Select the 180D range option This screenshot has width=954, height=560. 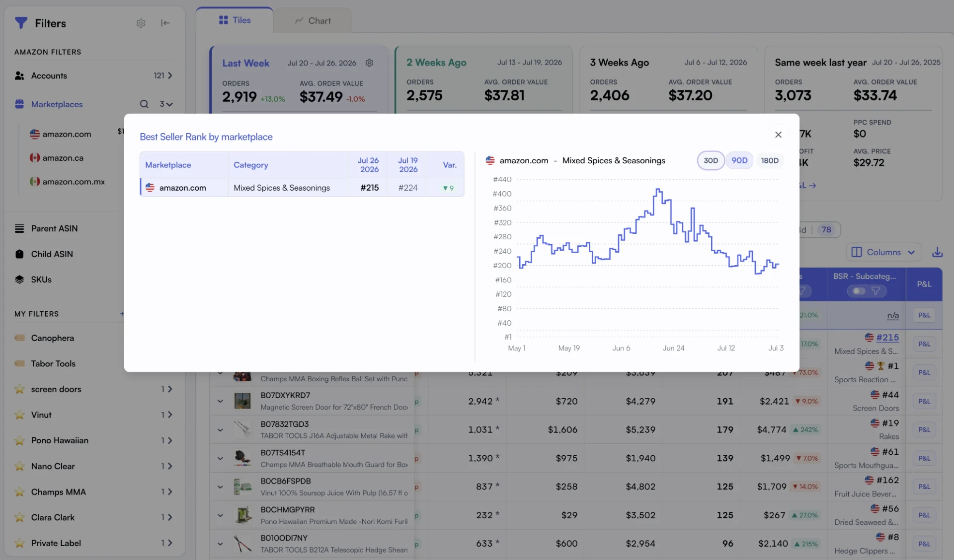coord(770,160)
